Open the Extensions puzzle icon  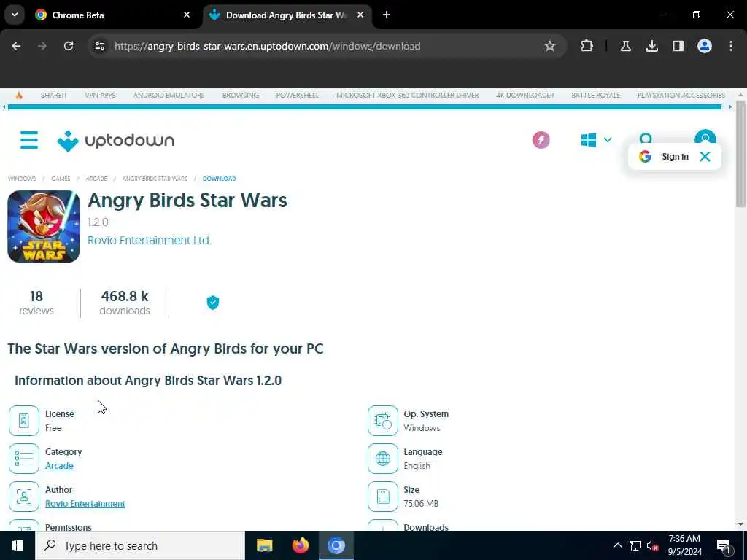point(587,46)
